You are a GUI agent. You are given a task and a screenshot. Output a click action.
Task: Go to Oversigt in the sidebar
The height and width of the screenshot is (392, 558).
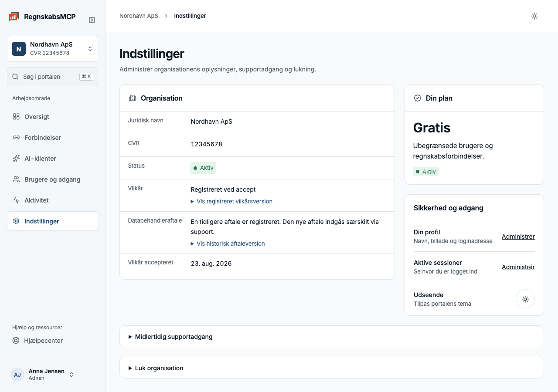click(x=52, y=117)
